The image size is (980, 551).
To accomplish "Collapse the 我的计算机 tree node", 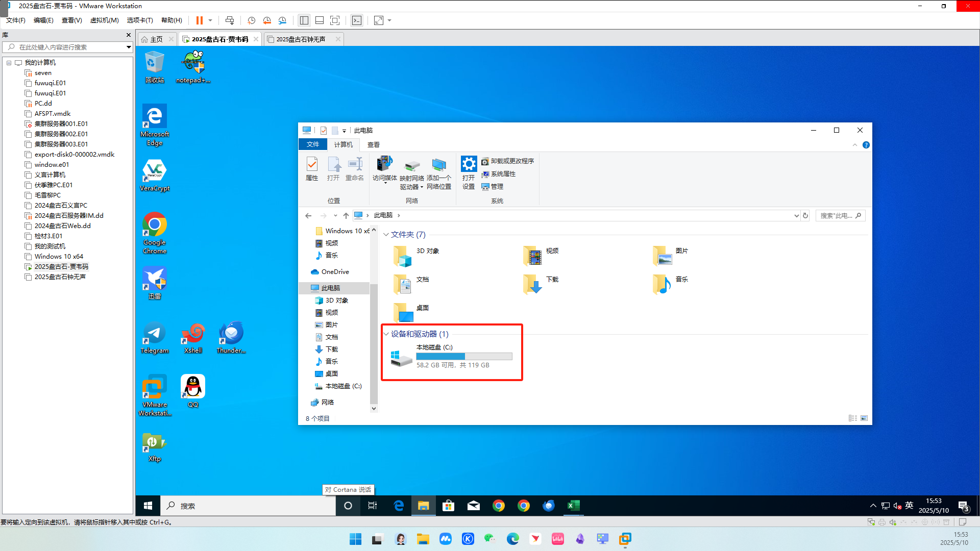I will coord(9,63).
